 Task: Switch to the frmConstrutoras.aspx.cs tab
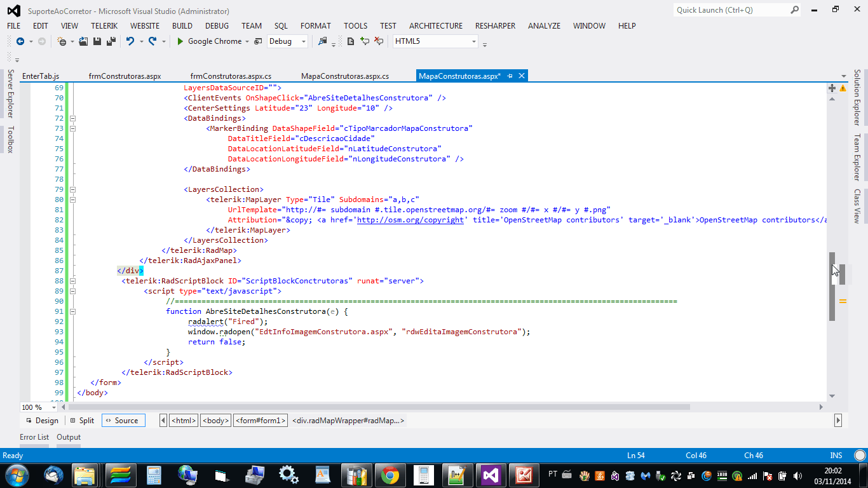[231, 76]
